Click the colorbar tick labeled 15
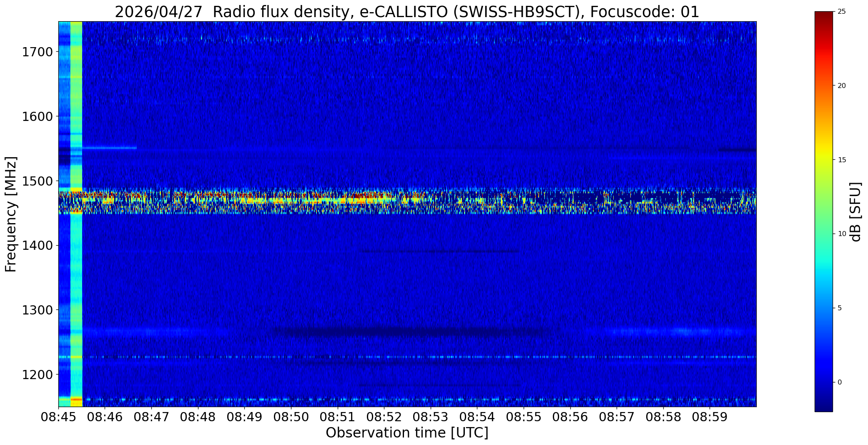 pos(841,160)
